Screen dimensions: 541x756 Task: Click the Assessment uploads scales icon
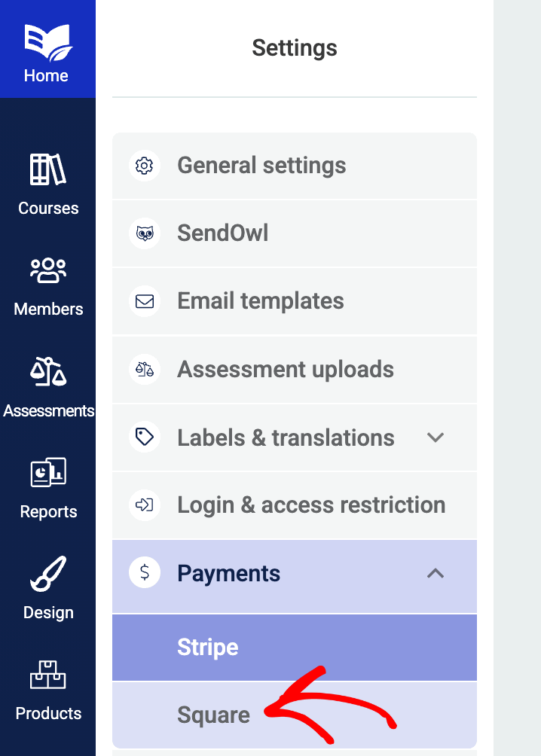coord(144,369)
